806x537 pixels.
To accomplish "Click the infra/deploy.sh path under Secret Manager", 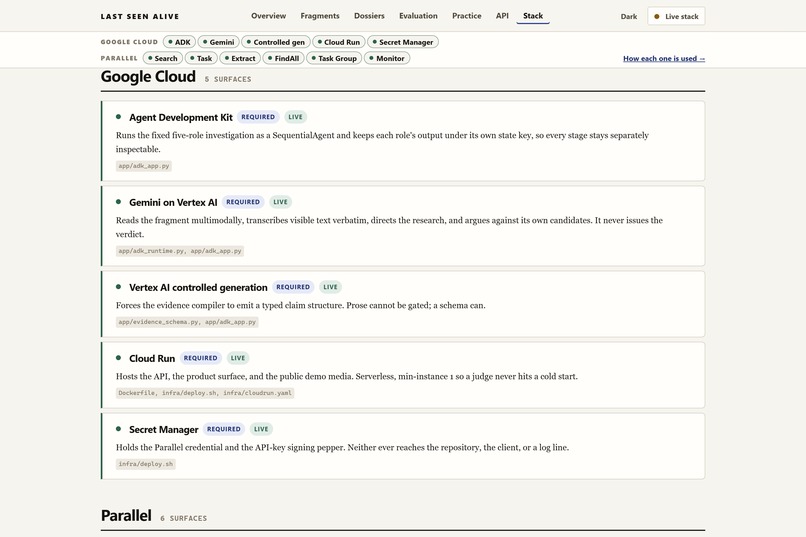I will pos(146,464).
